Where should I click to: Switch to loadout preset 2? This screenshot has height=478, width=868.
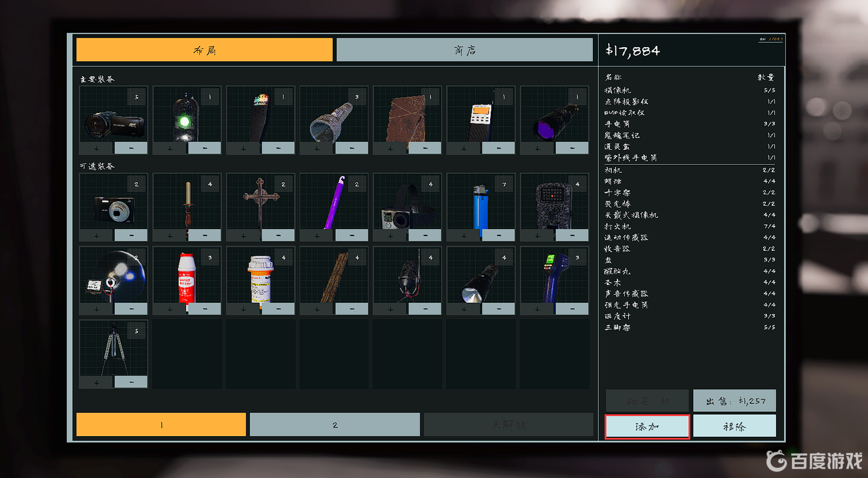(334, 425)
